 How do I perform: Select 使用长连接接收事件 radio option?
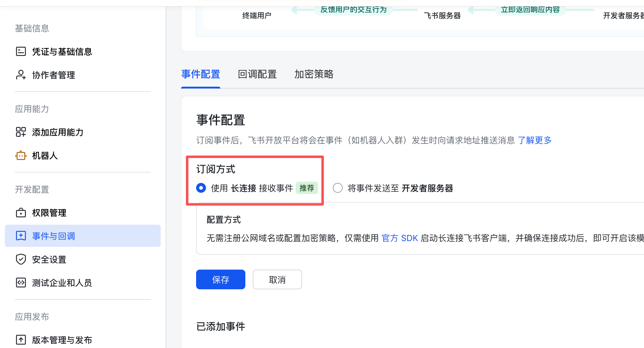(201, 188)
